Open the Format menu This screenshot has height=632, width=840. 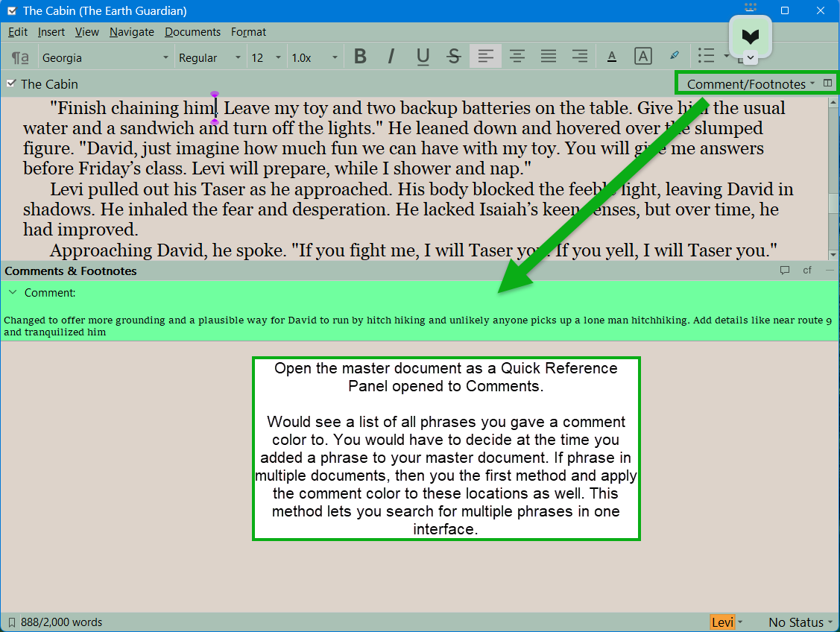248,32
